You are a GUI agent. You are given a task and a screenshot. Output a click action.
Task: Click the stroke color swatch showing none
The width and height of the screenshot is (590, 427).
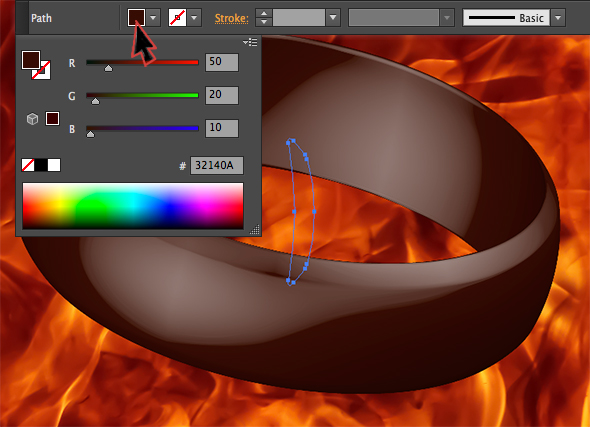177,17
